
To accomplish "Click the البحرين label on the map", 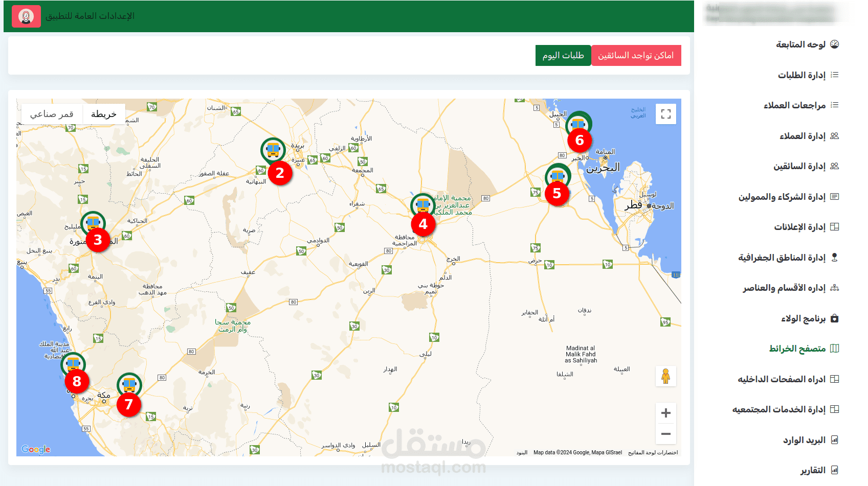I will [603, 168].
